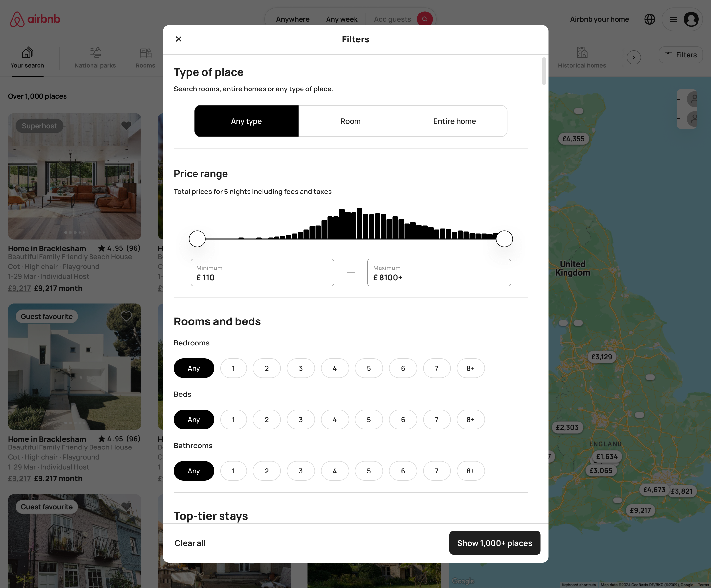Click the Clear all link
This screenshot has width=711, height=588.
coord(190,543)
